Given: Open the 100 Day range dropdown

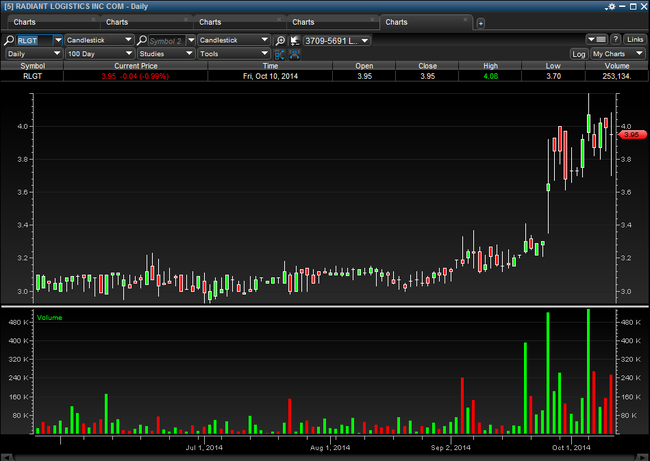Looking at the screenshot, I should pyautogui.click(x=99, y=54).
